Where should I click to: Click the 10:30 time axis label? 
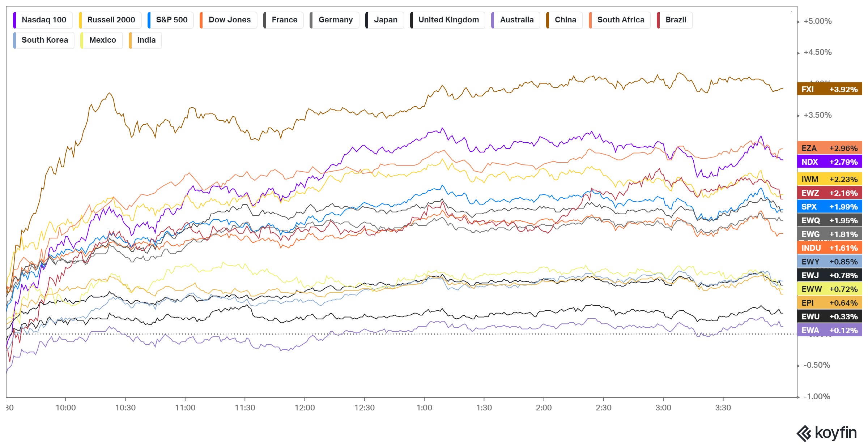click(125, 408)
